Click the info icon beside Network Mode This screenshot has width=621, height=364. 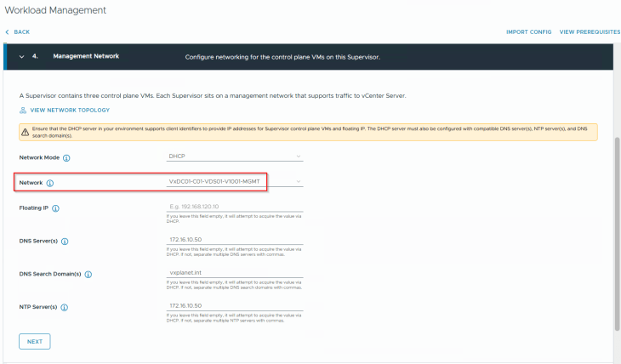[66, 157]
